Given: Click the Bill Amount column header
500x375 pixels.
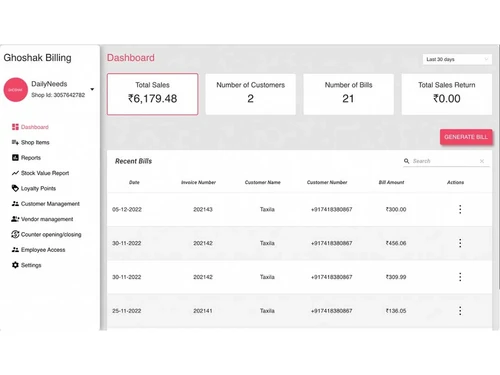Looking at the screenshot, I should click(x=391, y=182).
